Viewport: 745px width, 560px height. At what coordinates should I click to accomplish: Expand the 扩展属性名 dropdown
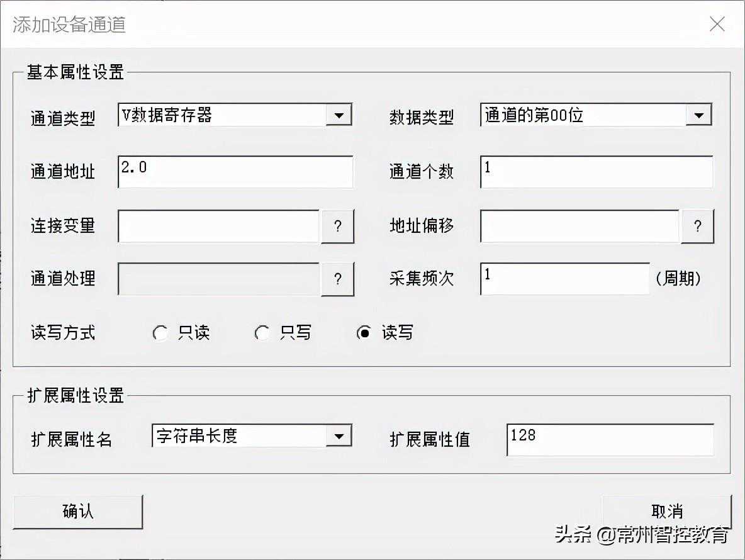tap(339, 435)
